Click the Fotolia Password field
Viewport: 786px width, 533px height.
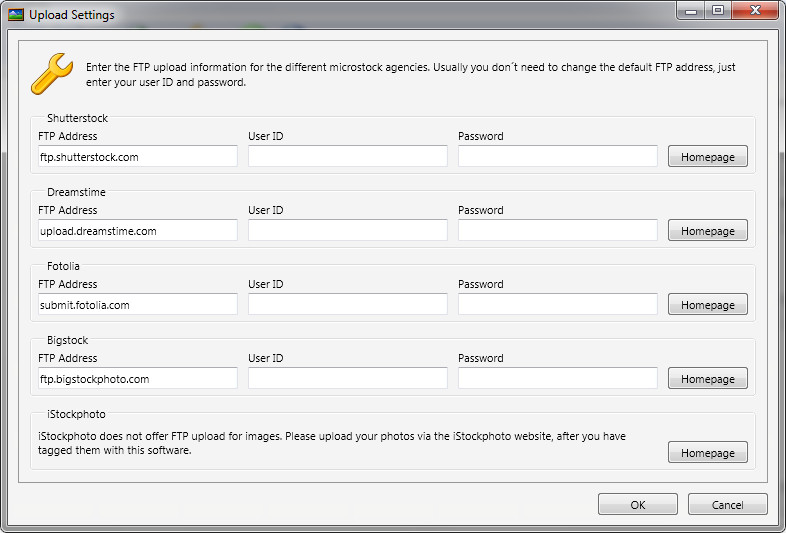click(557, 304)
